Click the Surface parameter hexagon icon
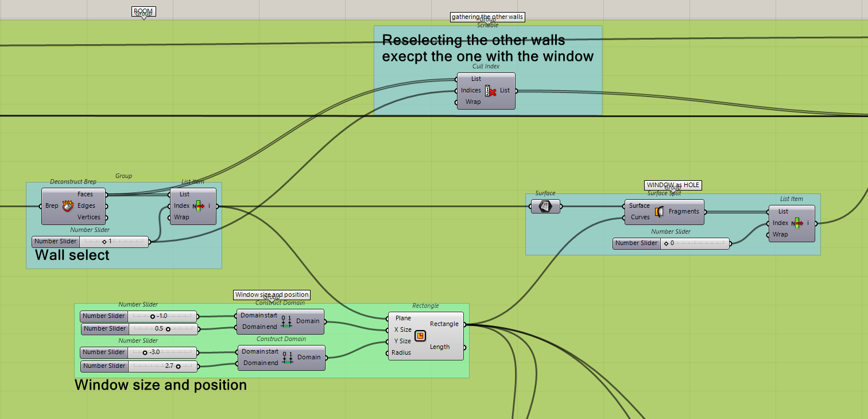 point(545,206)
